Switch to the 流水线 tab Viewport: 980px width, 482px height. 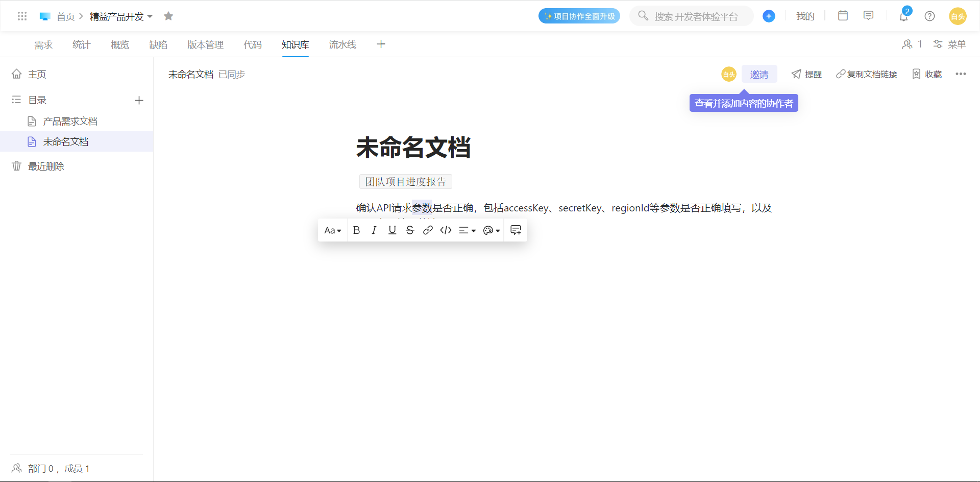[x=342, y=44]
